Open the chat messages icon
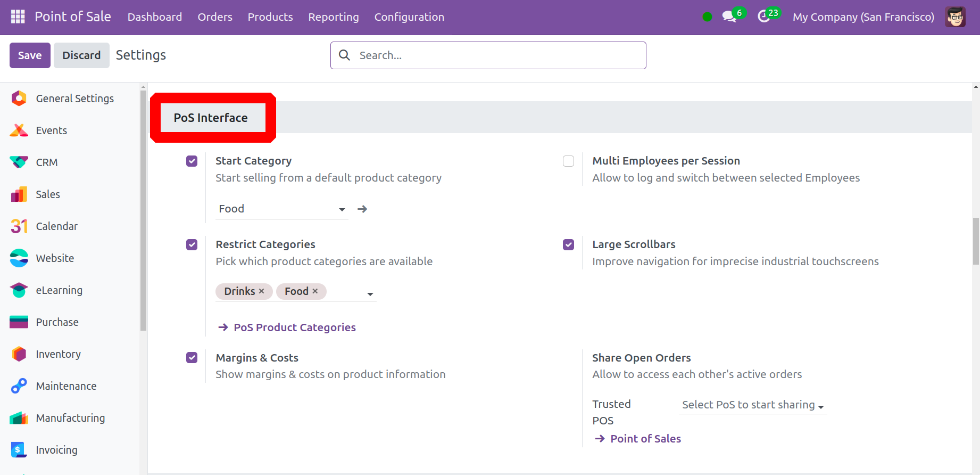This screenshot has height=475, width=980. pos(729,17)
